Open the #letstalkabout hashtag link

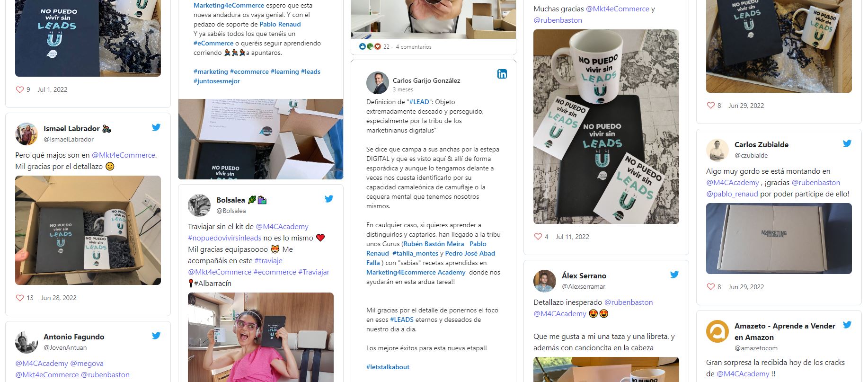click(388, 367)
